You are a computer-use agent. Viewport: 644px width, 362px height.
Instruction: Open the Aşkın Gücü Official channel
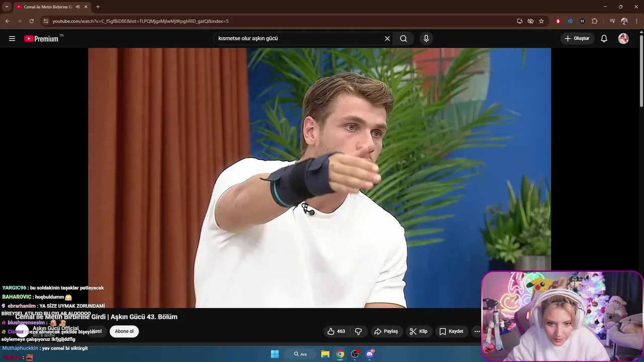[56, 328]
